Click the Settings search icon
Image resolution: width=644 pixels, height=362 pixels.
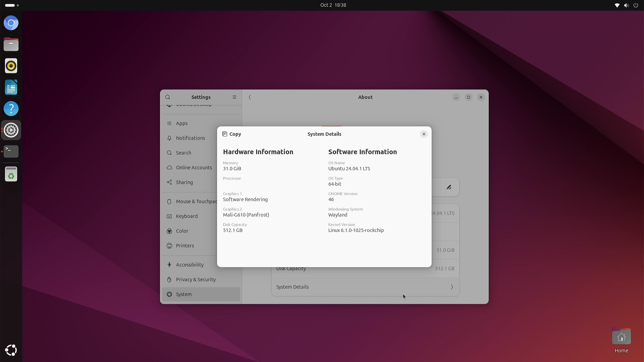(168, 97)
